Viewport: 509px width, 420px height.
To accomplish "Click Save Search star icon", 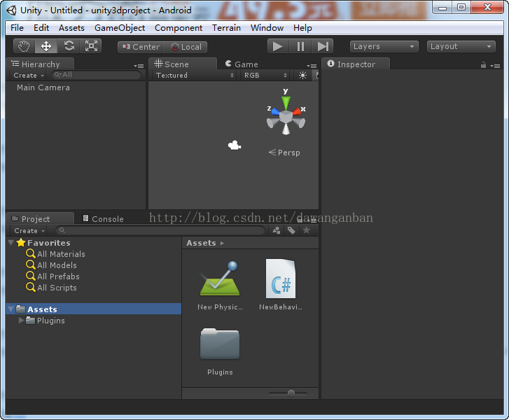I will coord(306,230).
